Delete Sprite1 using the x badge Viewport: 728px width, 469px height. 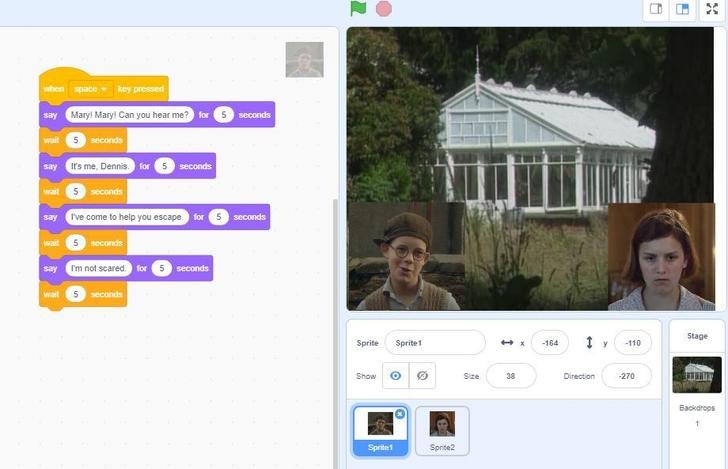coord(400,414)
